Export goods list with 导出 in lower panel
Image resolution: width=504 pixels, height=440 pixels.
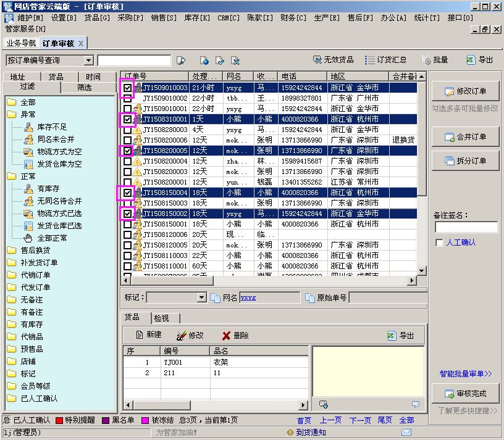click(400, 336)
